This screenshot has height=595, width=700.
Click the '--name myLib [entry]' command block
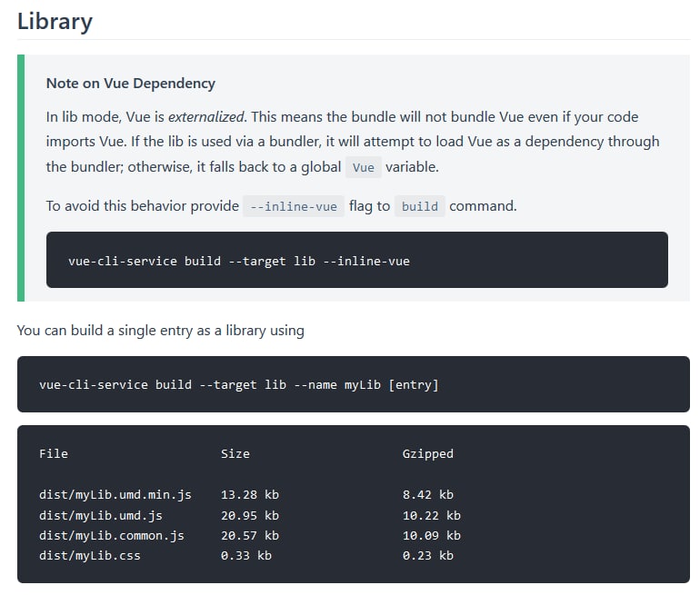click(354, 384)
